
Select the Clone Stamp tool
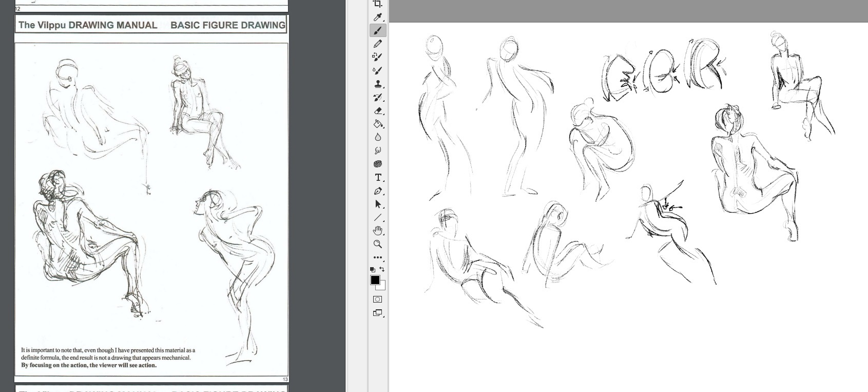(377, 84)
